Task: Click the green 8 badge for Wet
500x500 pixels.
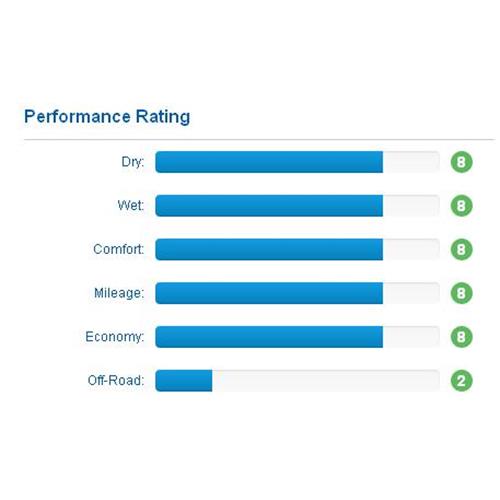Action: coord(461,206)
